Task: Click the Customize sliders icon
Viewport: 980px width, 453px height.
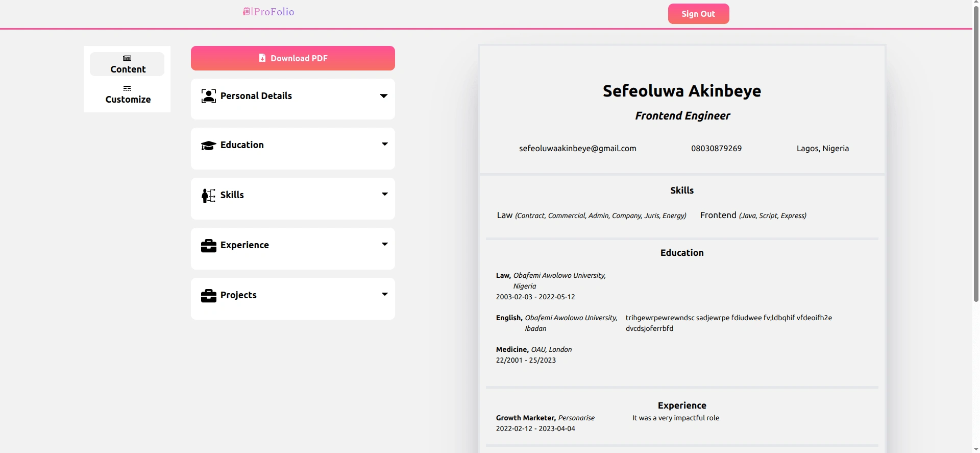Action: pyautogui.click(x=127, y=88)
